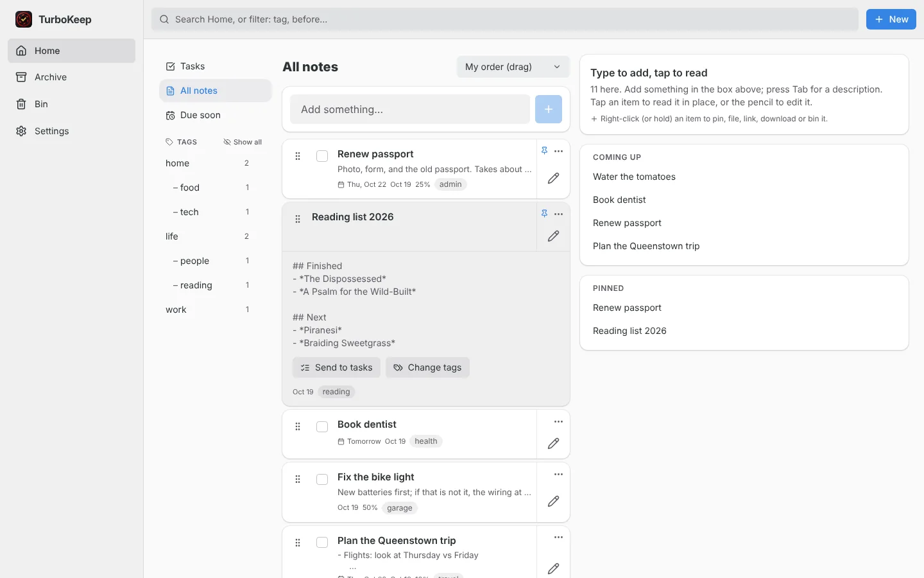The width and height of the screenshot is (924, 578).
Task: Tick the Plan the Queenstown trip checkbox
Action: [x=322, y=543]
